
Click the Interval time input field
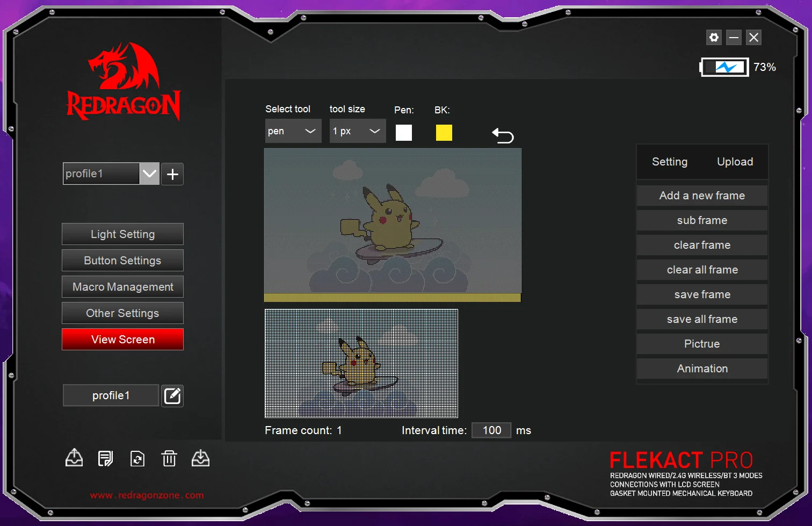point(491,430)
